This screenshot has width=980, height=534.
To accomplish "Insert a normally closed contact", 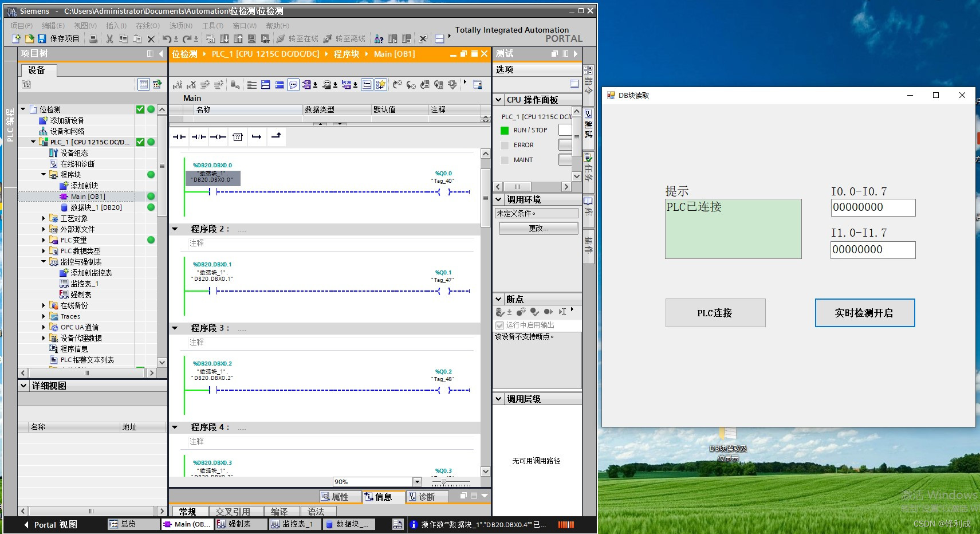I will click(x=199, y=136).
